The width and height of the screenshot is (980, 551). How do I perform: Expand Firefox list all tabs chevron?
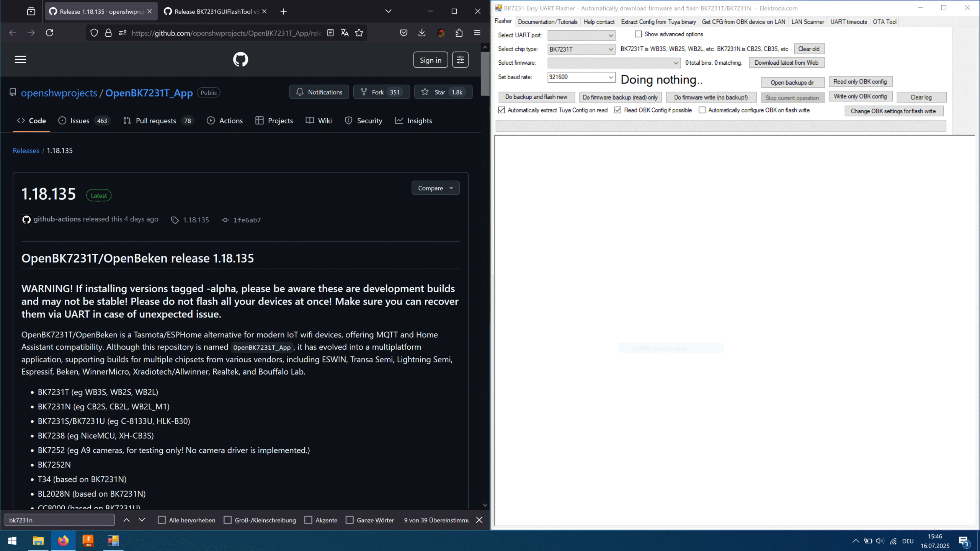[x=388, y=11]
